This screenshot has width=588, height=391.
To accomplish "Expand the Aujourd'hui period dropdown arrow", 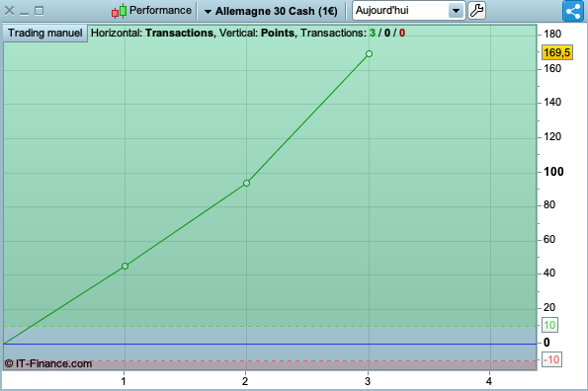I will (456, 11).
